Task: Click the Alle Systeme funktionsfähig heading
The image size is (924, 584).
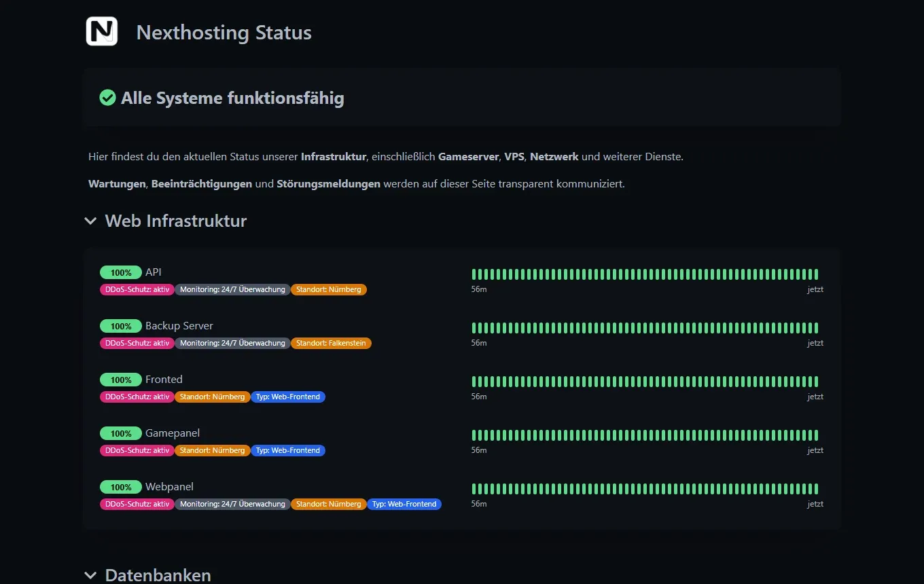Action: 232,98
